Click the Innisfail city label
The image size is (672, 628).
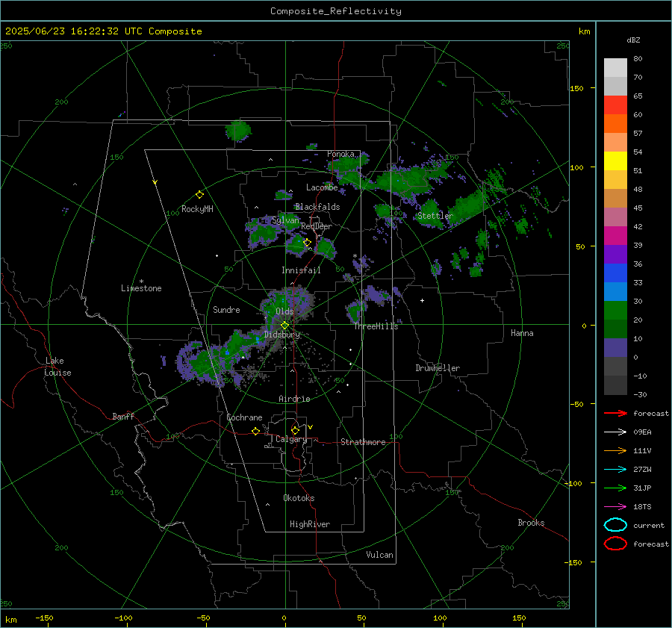click(x=301, y=270)
